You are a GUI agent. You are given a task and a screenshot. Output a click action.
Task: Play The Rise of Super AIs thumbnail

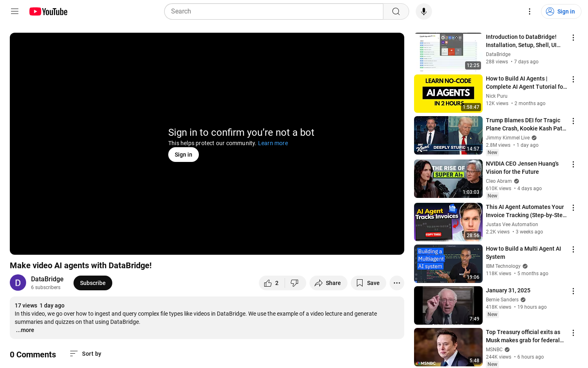click(448, 179)
